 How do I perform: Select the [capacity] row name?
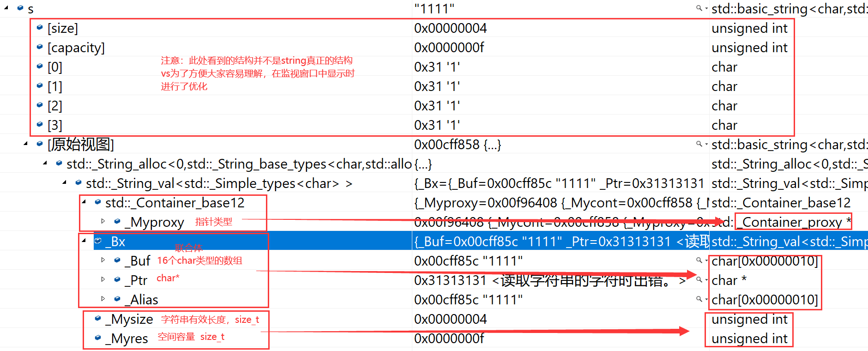[x=76, y=48]
